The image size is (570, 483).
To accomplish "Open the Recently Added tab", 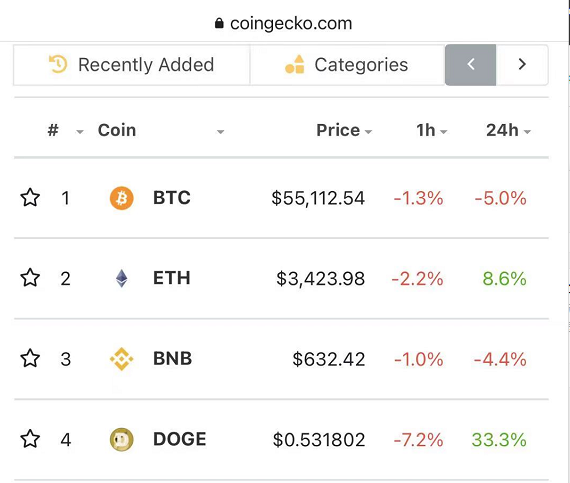I will pos(132,65).
